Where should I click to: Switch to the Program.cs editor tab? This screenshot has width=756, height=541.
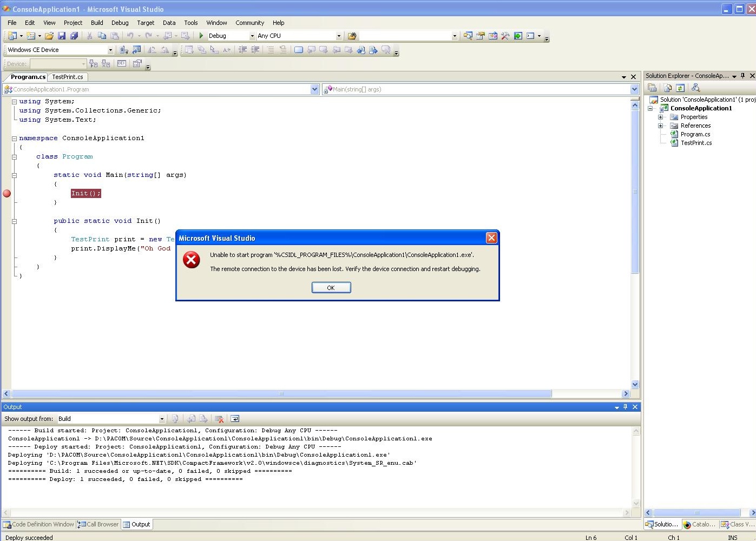tap(28, 77)
